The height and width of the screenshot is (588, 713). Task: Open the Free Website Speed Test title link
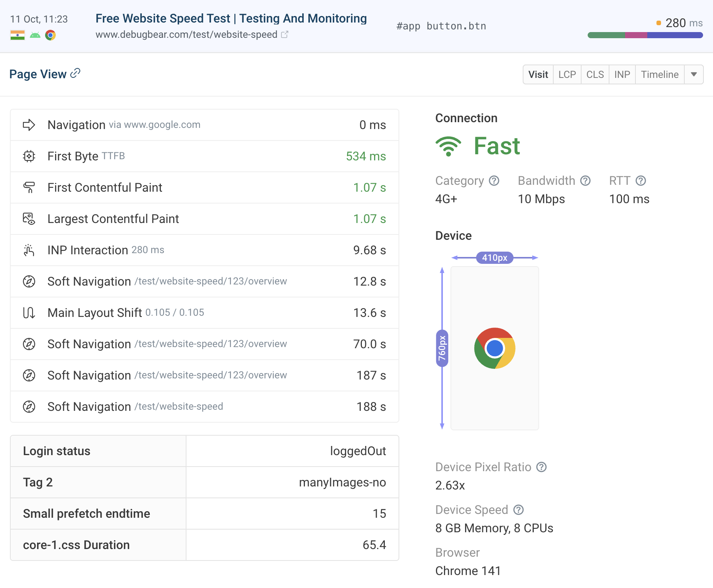231,18
